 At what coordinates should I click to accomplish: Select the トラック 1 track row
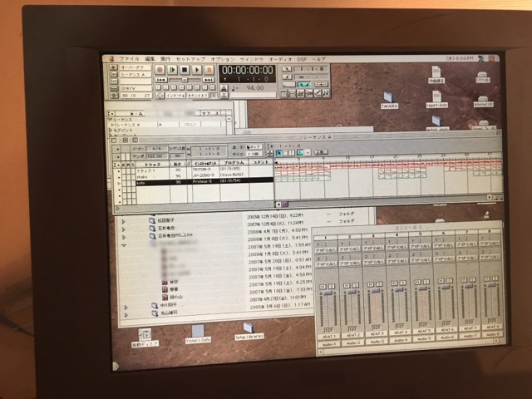point(204,170)
